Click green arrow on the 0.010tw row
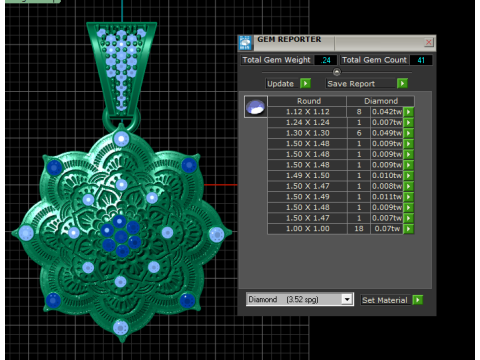The width and height of the screenshot is (480, 360). (408, 175)
